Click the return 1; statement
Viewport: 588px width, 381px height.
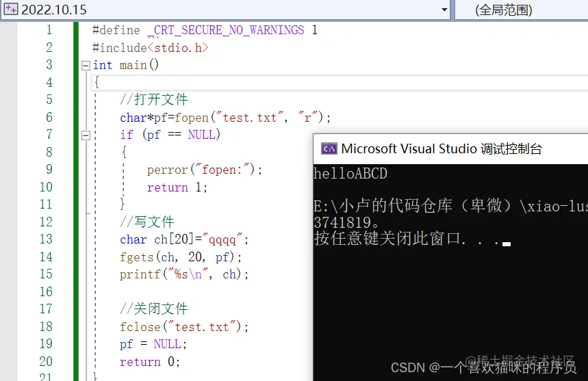coord(177,187)
